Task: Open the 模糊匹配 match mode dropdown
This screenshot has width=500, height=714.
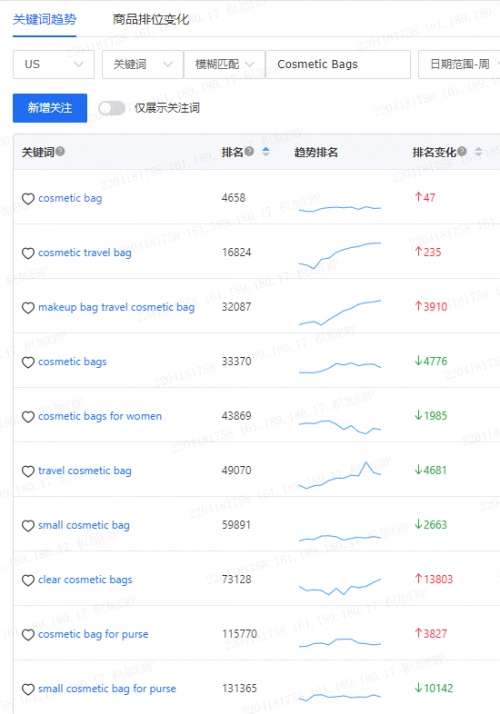Action: pos(224,64)
